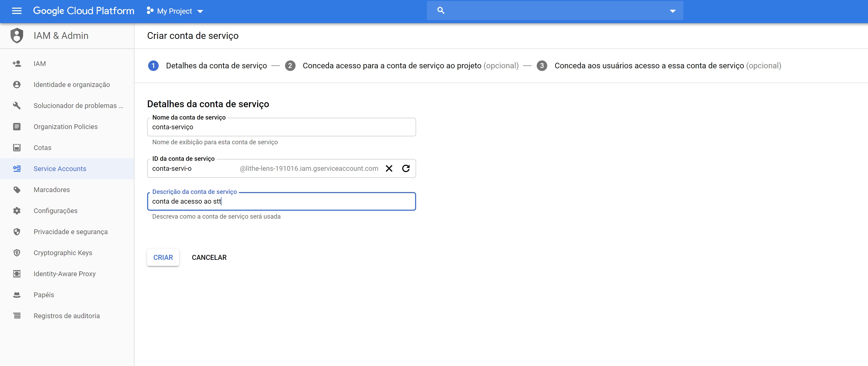Open the IAM menu item
868x366 pixels.
pyautogui.click(x=67, y=63)
